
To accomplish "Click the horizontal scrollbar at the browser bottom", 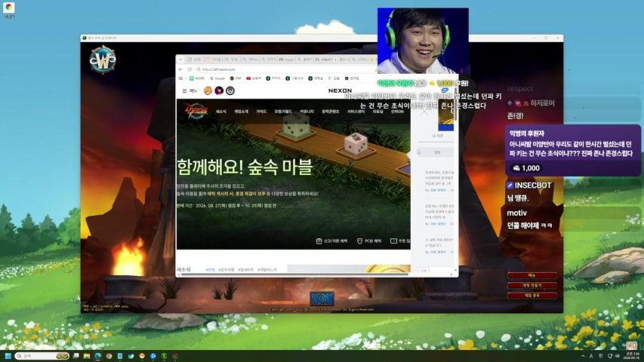I will (x=294, y=275).
